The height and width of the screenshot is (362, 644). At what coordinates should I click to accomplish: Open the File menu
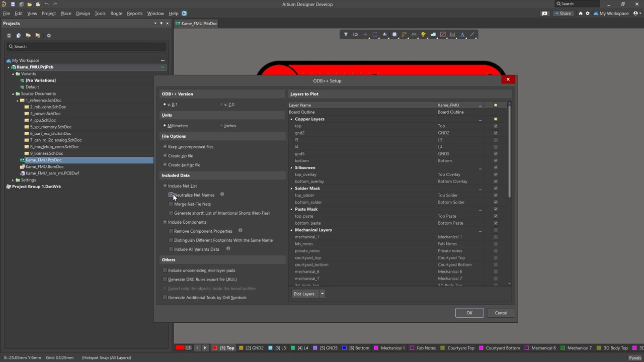[7, 14]
